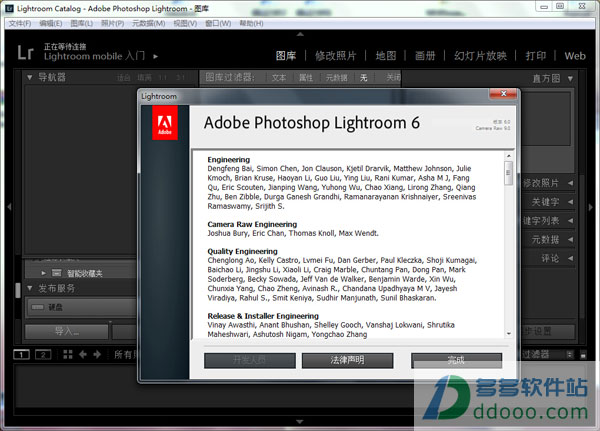The width and height of the screenshot is (600, 431).
Task: Expand the 修改照片 right panel arrow
Action: [x=570, y=183]
